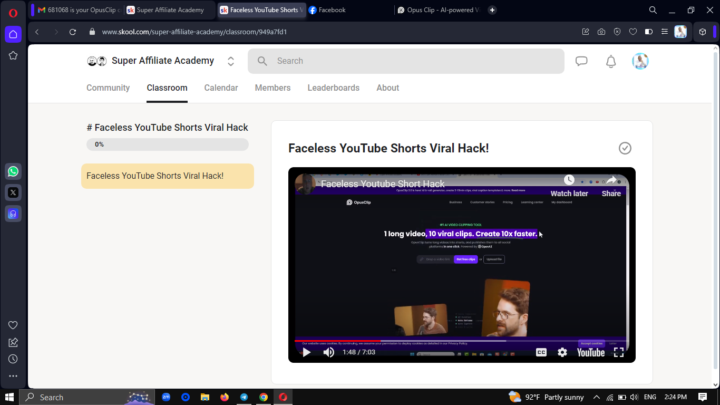Search open tabs magnifier icon

coord(652,10)
